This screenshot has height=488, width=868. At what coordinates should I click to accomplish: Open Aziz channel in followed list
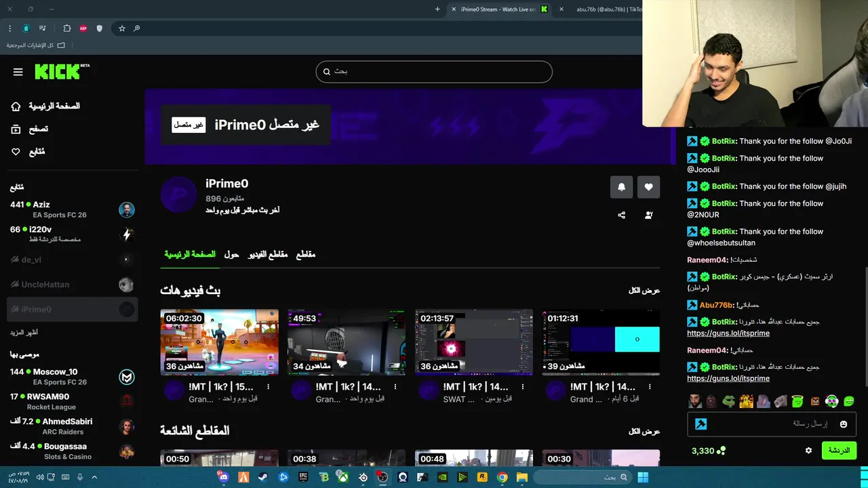72,209
